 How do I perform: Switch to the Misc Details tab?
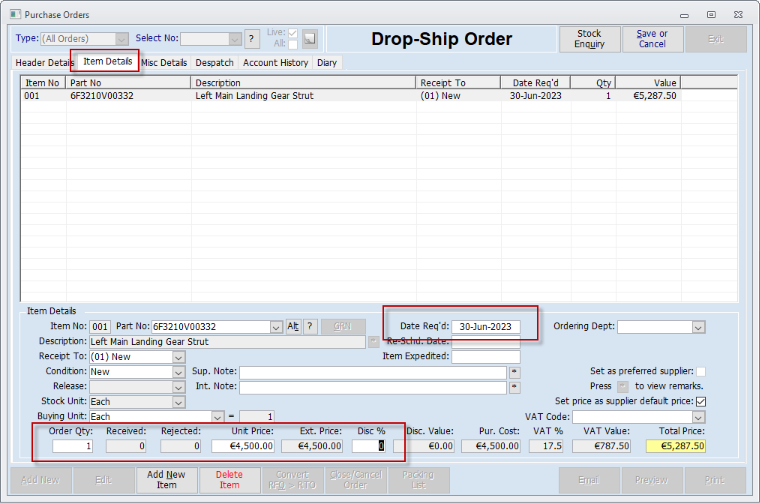click(164, 63)
